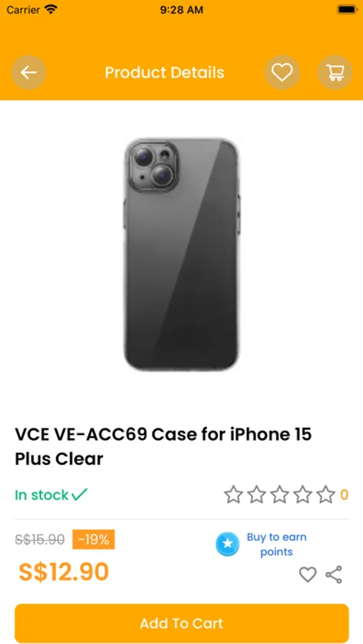Select the second rating star
This screenshot has height=644, width=363.
point(256,494)
